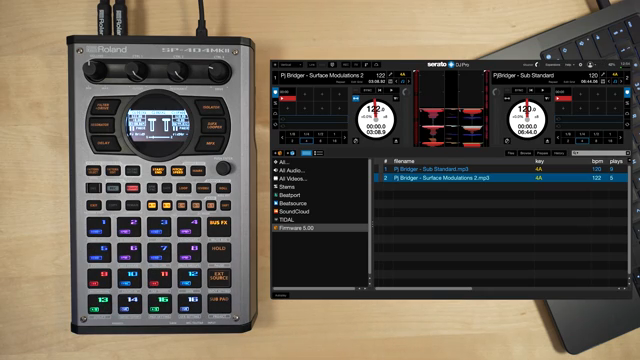The width and height of the screenshot is (640, 360).
Task: Open the Help dropdown menu
Action: point(569,64)
